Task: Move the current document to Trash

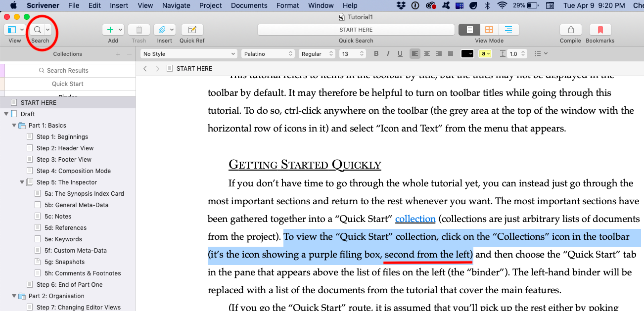Action: (x=138, y=29)
